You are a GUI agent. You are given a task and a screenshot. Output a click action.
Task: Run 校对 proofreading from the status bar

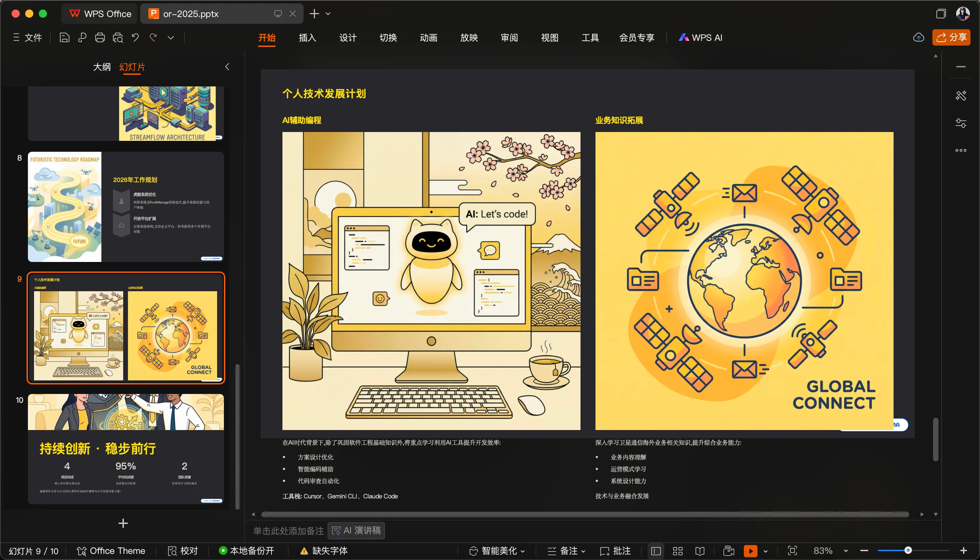coord(183,551)
